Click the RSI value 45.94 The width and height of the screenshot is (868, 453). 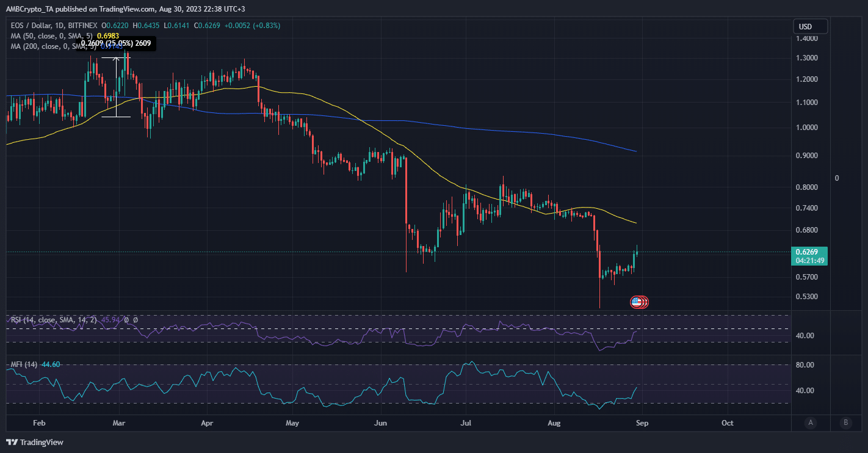click(x=110, y=319)
